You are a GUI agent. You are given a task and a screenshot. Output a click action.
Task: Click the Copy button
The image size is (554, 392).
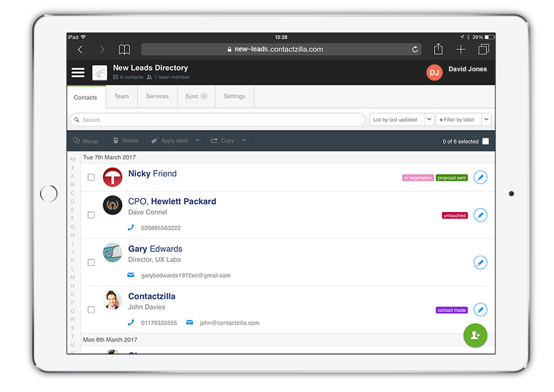[x=223, y=141]
